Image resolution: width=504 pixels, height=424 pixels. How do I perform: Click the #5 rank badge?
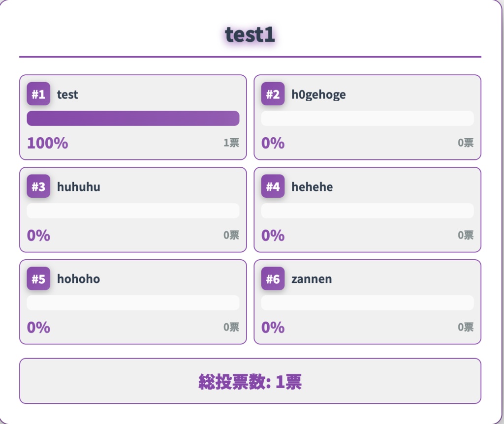coord(38,279)
